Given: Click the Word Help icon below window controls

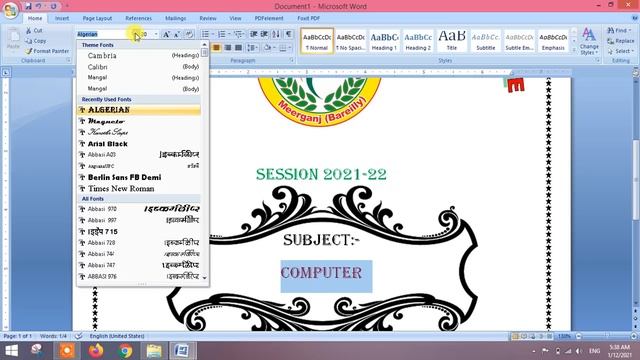Looking at the screenshot, I should point(635,18).
